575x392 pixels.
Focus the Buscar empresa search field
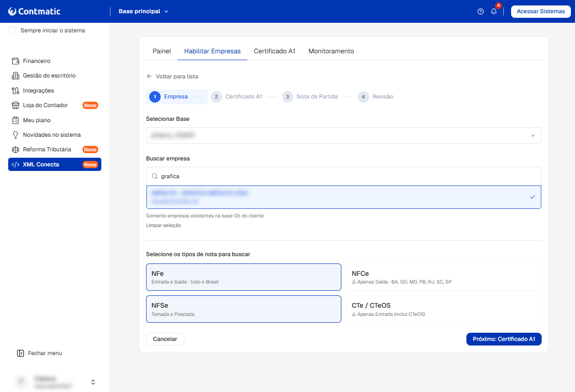[344, 176]
